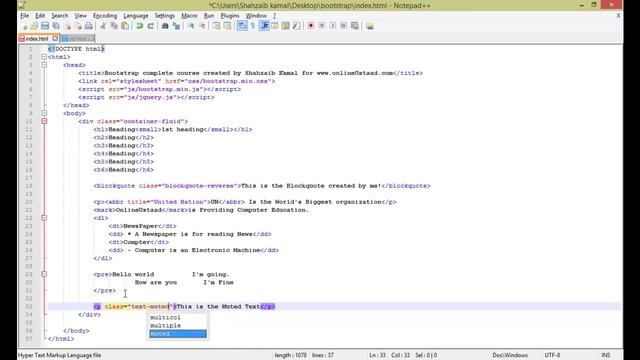The width and height of the screenshot is (640, 360).
Task: Collapse the body tag fold marker
Action: (44, 113)
